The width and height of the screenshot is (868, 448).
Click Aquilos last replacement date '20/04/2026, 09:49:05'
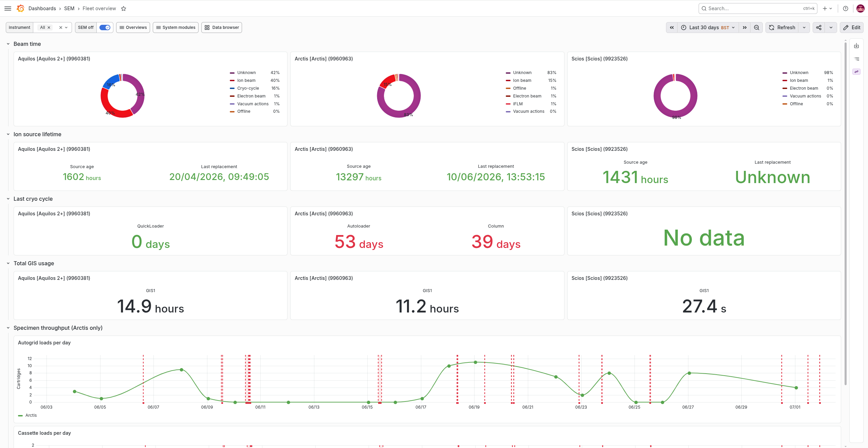(219, 177)
